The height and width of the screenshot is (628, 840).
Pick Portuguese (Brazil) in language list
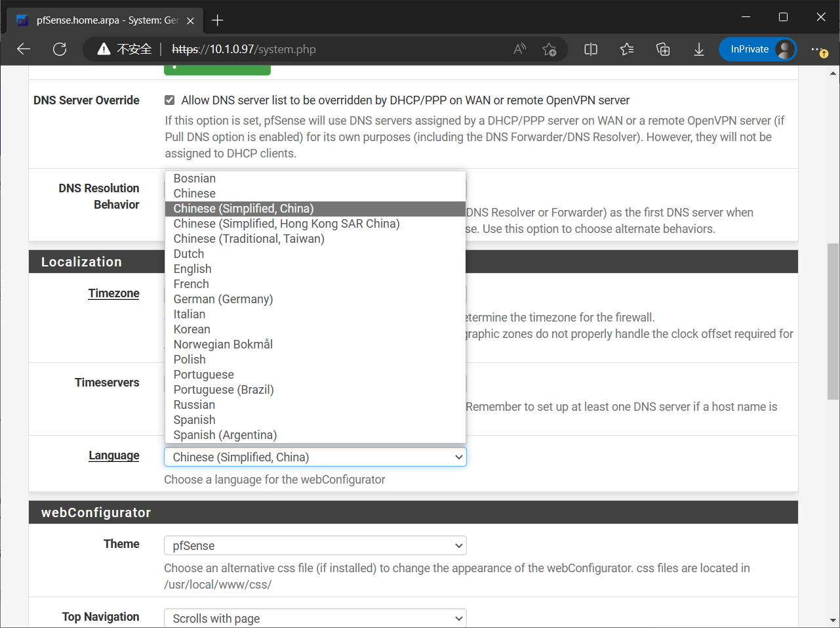224,390
